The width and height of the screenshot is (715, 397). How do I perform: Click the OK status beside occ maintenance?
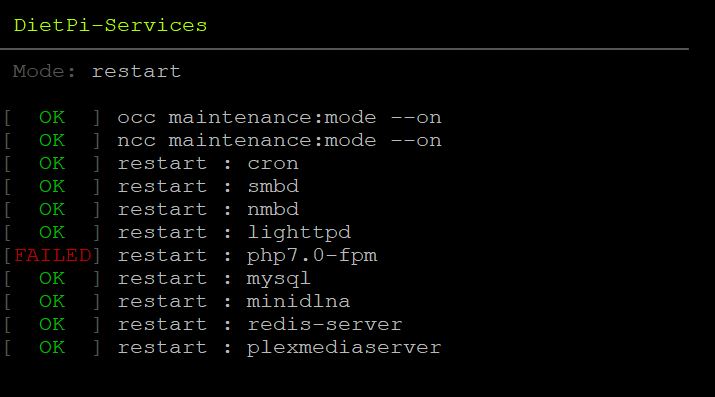pos(52,118)
